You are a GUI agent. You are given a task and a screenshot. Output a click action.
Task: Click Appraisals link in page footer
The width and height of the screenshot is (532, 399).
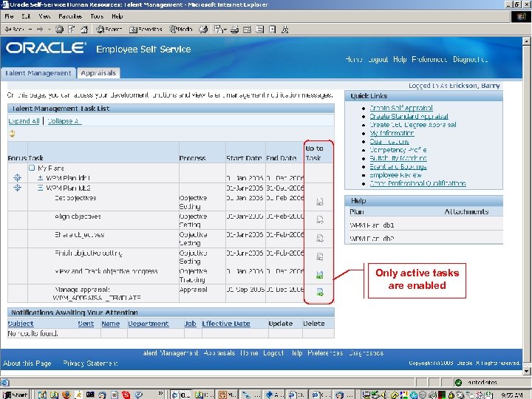tap(219, 353)
